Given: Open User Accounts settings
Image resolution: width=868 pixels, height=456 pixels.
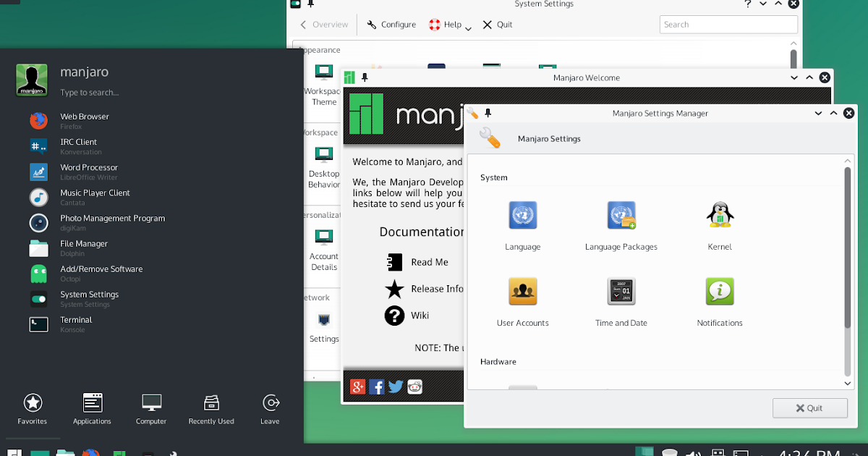Looking at the screenshot, I should click(522, 291).
